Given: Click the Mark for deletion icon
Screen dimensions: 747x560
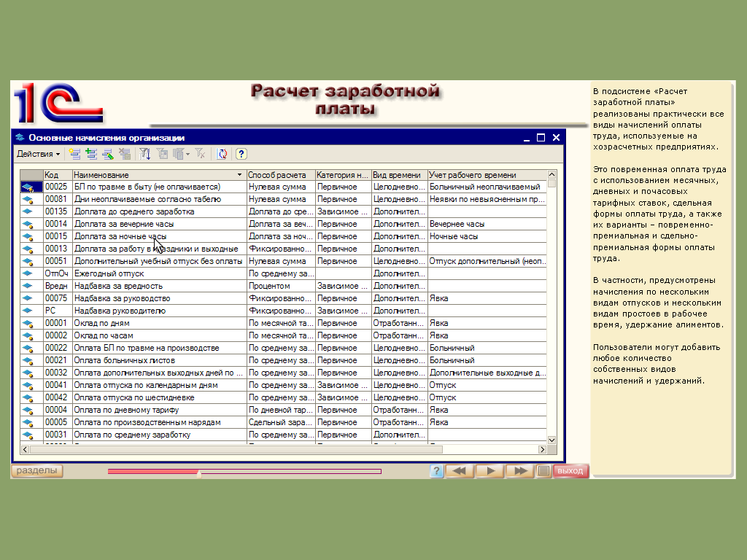Looking at the screenshot, I should (x=125, y=154).
